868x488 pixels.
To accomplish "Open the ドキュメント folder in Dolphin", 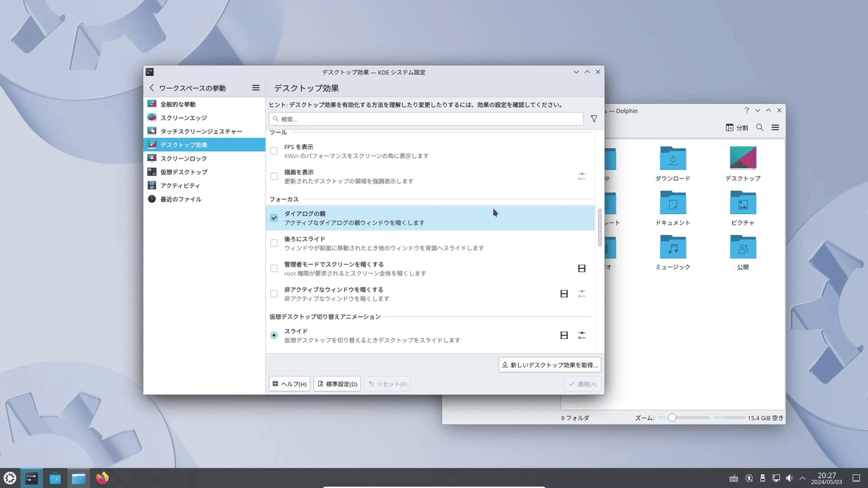I will click(x=673, y=208).
